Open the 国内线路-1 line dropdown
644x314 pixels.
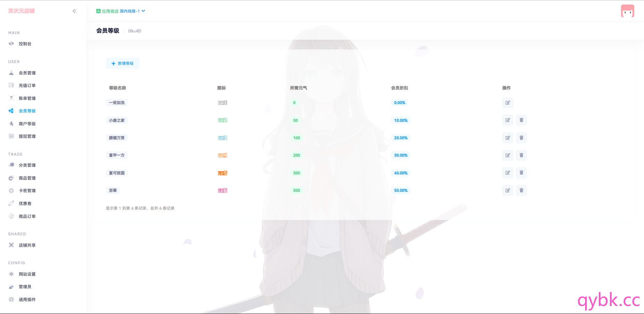coord(132,11)
